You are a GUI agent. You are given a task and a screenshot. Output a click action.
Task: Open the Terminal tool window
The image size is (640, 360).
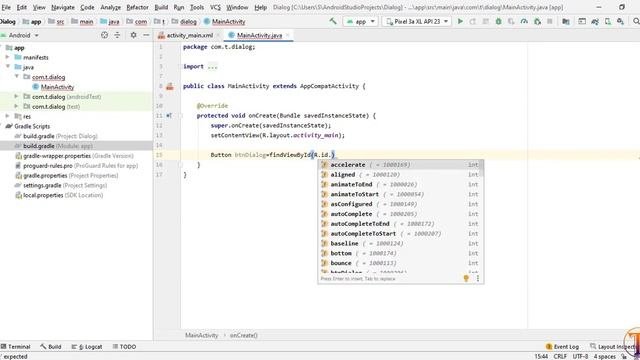[16, 347]
